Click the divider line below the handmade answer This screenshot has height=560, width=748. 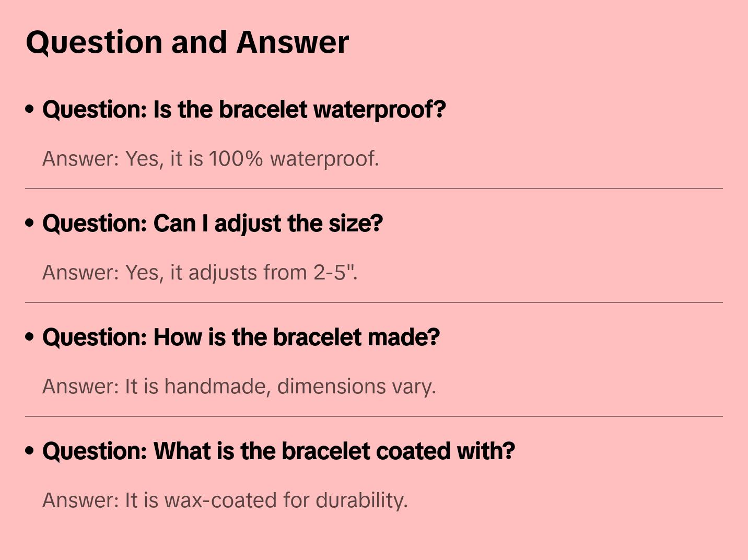[x=374, y=416]
